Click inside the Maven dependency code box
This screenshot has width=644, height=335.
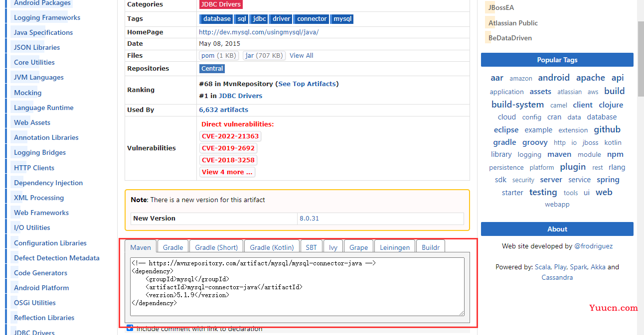coord(297,286)
